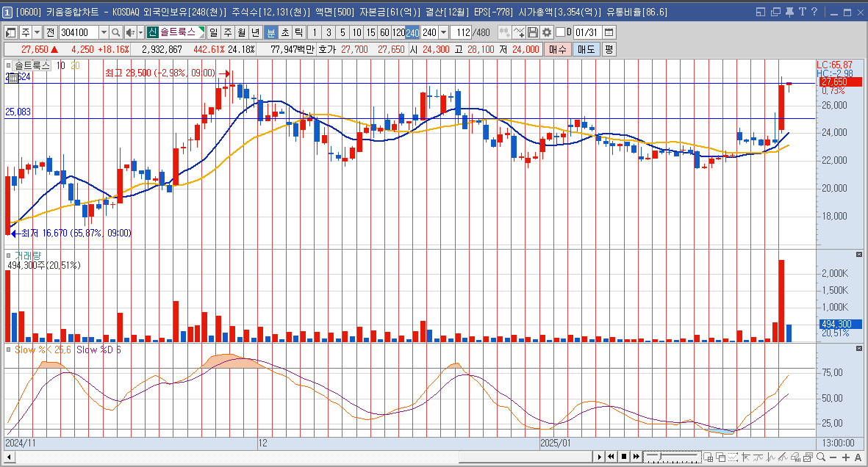Click the add line-chart comparison icon
This screenshot has width=868, height=467.
coord(519,32)
